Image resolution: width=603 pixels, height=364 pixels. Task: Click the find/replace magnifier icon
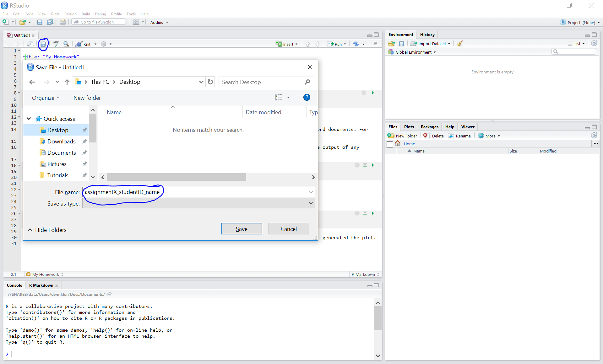(66, 44)
